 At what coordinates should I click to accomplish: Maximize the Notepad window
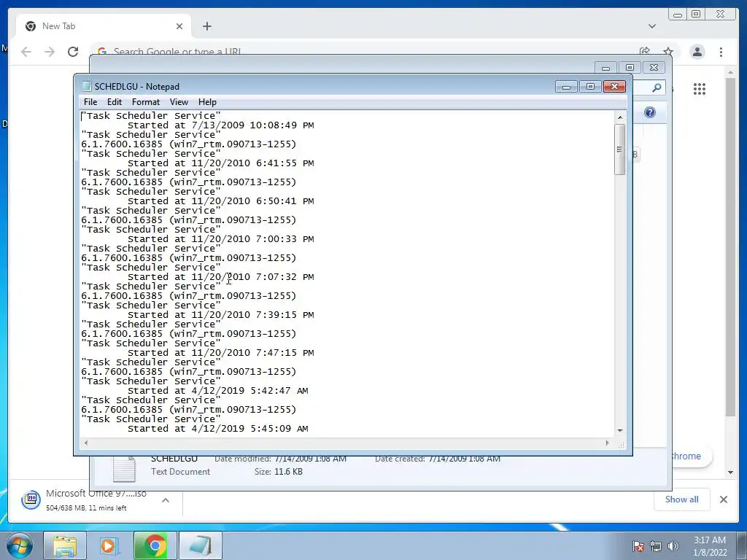pos(590,87)
